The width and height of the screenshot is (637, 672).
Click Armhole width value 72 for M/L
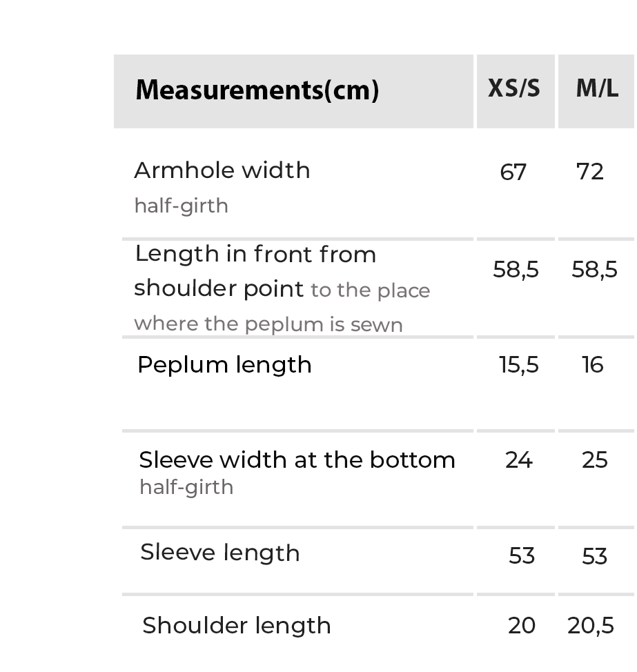point(590,172)
